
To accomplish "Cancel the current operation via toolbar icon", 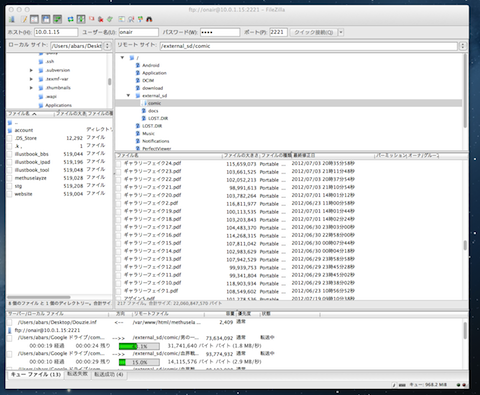I will [91, 19].
